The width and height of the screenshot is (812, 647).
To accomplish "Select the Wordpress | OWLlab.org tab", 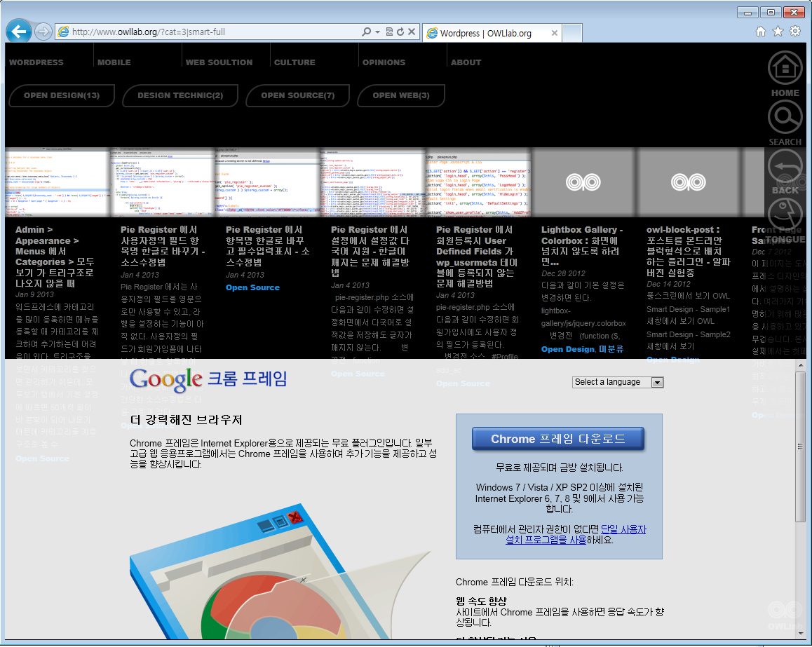I will 492,33.
